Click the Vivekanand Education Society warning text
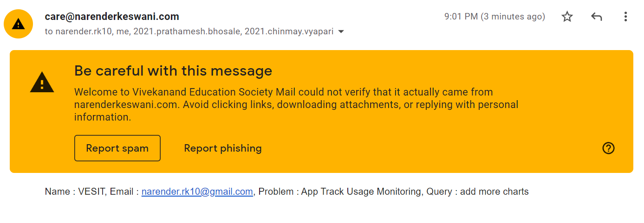Image resolution: width=644 pixels, height=223 pixels. point(296,104)
